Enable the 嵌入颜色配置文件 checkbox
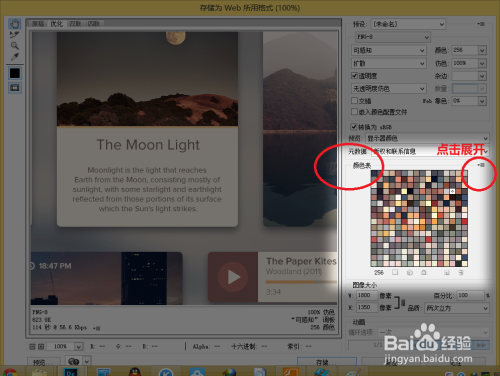Screen dimensions: 500x376 coord(354,112)
